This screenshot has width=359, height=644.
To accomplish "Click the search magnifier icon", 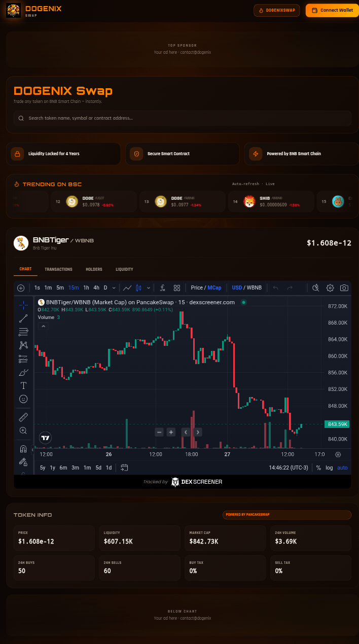I will tap(21, 118).
